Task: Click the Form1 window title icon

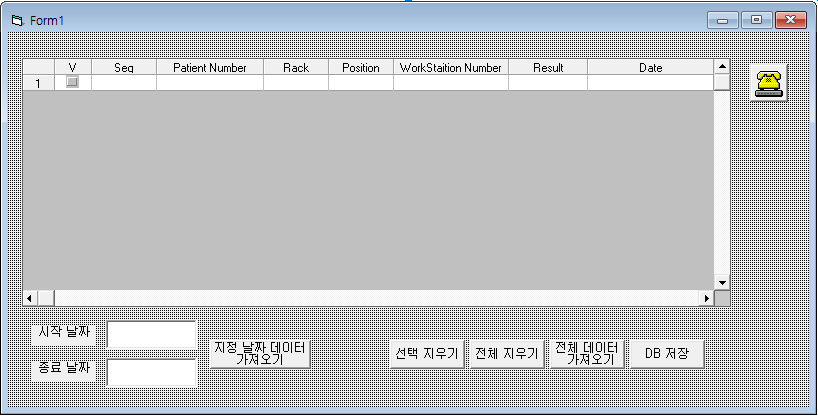Action: pos(18,20)
